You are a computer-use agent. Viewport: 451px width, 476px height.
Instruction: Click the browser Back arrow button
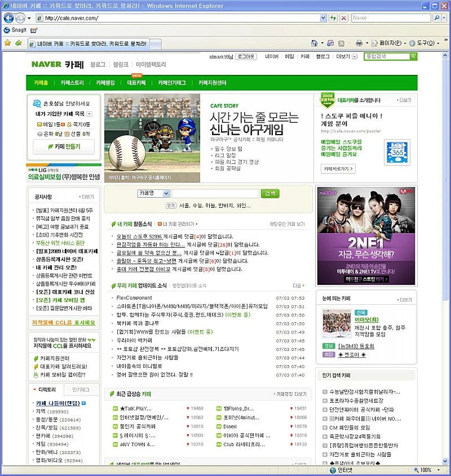(8, 18)
